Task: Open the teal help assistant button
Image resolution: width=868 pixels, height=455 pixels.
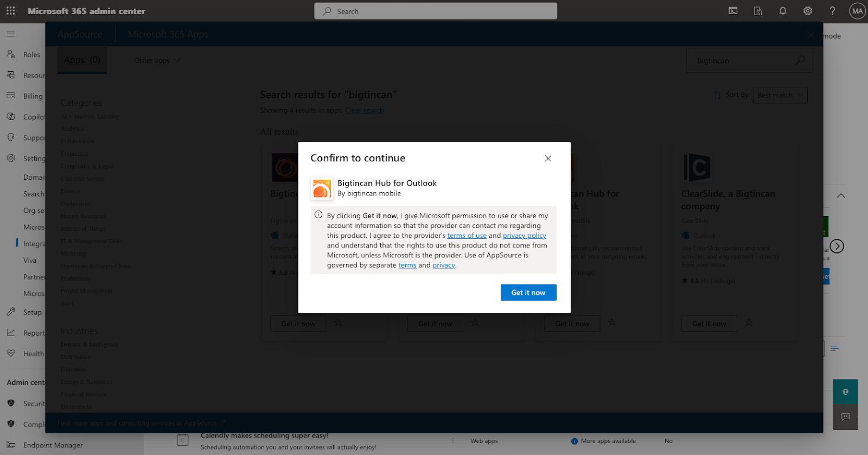Action: (845, 391)
